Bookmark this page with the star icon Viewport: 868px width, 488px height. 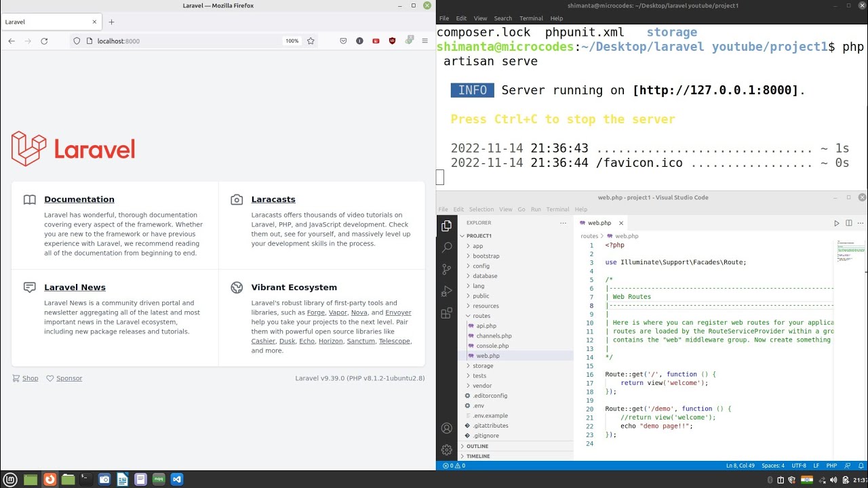point(311,41)
